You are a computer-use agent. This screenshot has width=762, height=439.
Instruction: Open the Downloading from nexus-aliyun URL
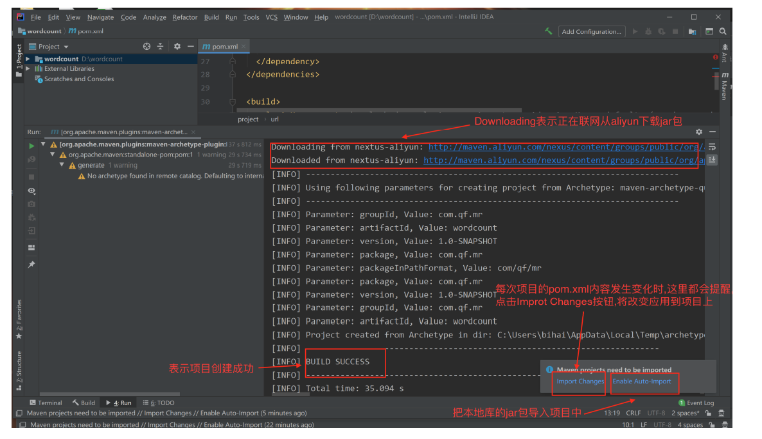pos(566,147)
